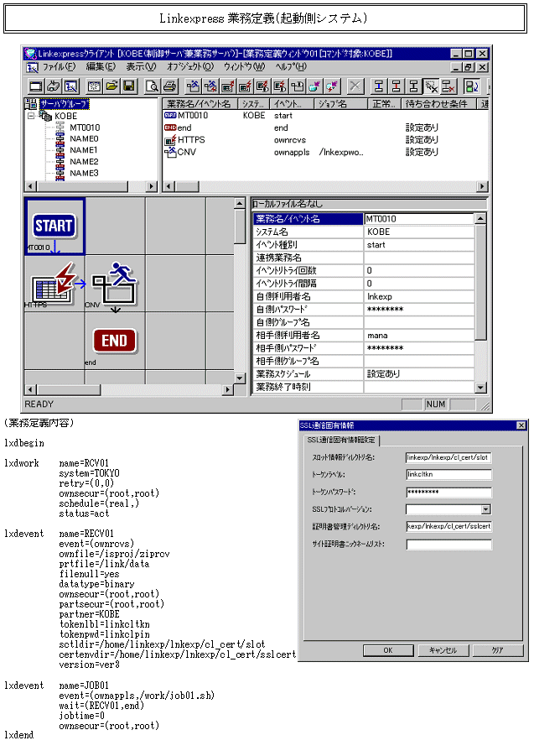The width and height of the screenshot is (534, 756).
Task: Click the I-beam icon with red X
Action: (x=448, y=86)
